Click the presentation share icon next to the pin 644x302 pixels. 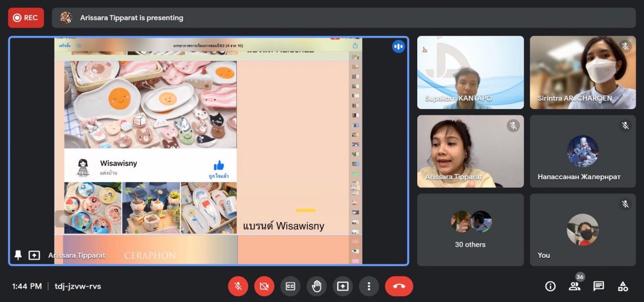coord(34,255)
